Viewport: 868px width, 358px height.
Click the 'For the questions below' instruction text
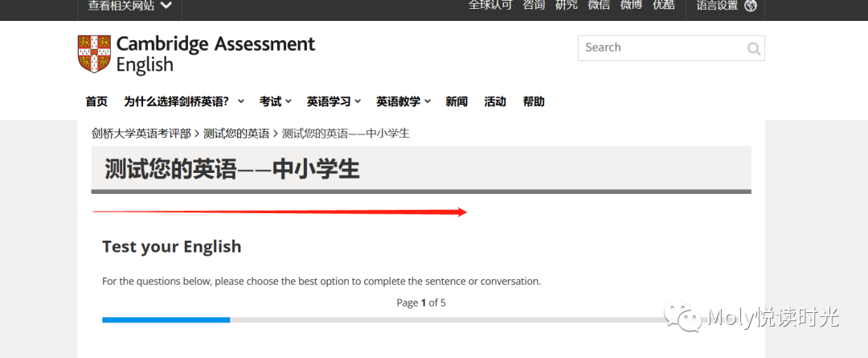(321, 281)
